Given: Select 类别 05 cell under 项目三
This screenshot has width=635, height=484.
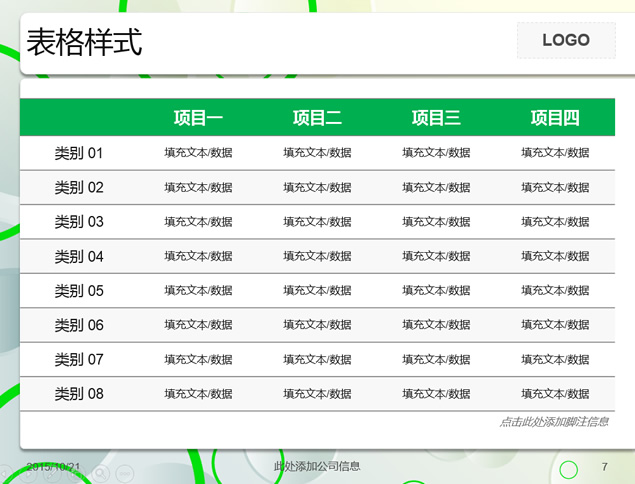Looking at the screenshot, I should [436, 290].
